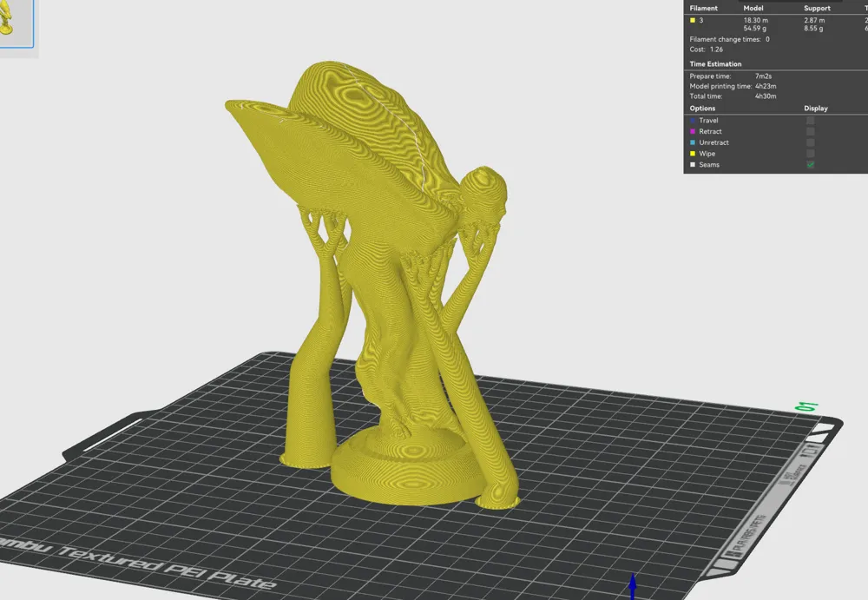The image size is (868, 600).
Task: Click the cyan Unretract color swatch
Action: 693,142
